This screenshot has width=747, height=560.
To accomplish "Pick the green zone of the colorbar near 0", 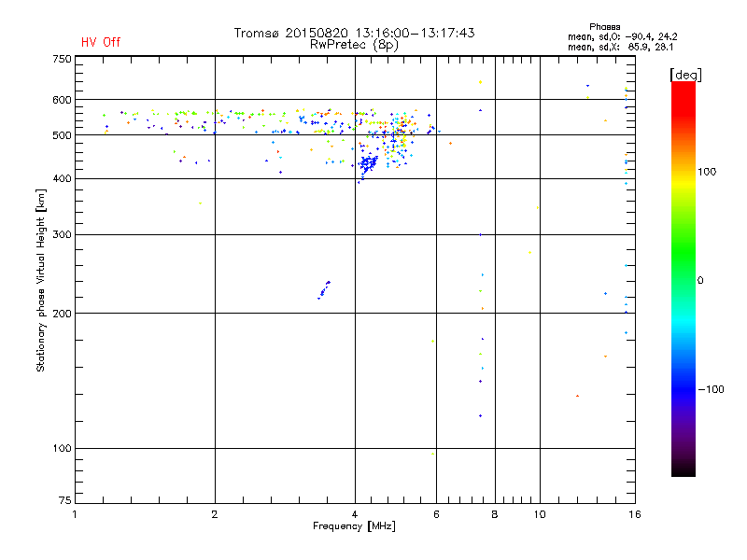I will coord(684,267).
